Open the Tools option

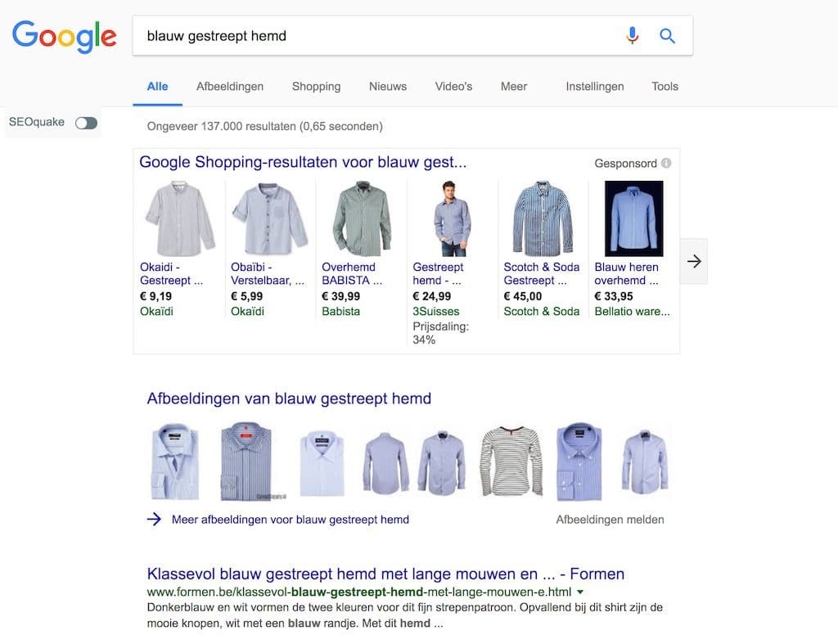click(665, 87)
